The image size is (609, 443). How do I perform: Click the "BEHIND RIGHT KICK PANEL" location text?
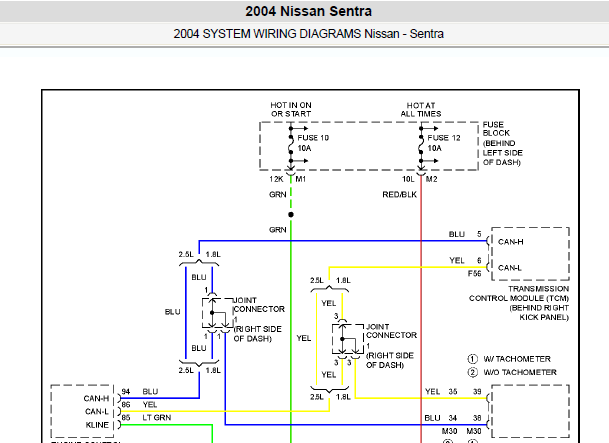point(539,313)
